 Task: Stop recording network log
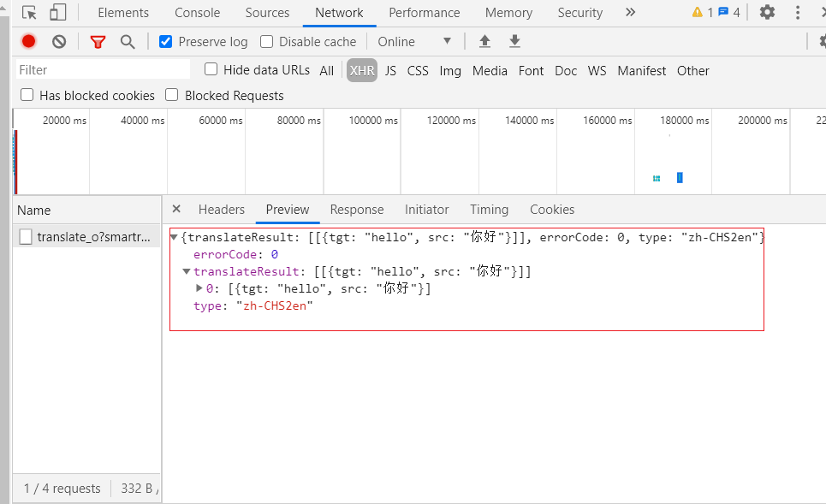tap(29, 42)
